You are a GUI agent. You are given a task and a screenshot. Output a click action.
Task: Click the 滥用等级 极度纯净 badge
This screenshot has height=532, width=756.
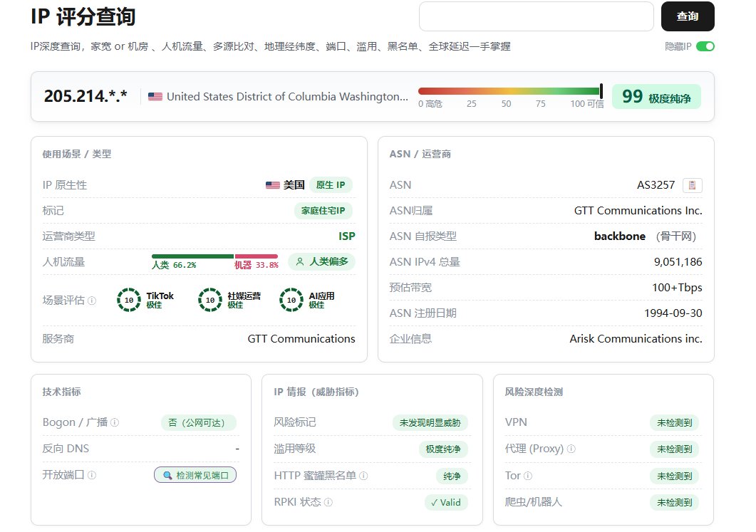(443, 449)
